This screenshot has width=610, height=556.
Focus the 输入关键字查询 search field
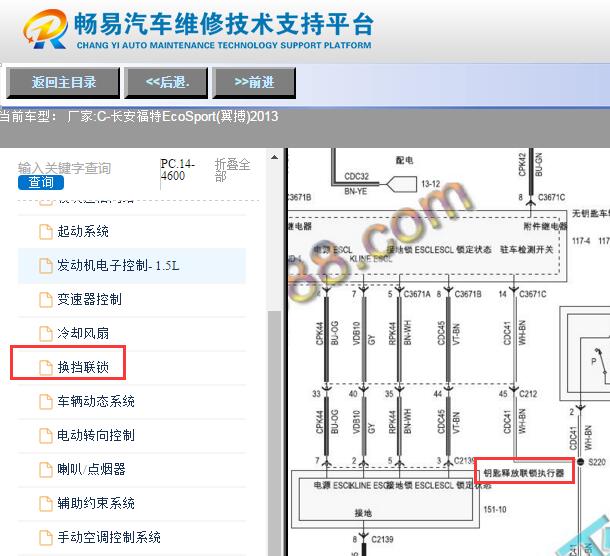pos(65,168)
